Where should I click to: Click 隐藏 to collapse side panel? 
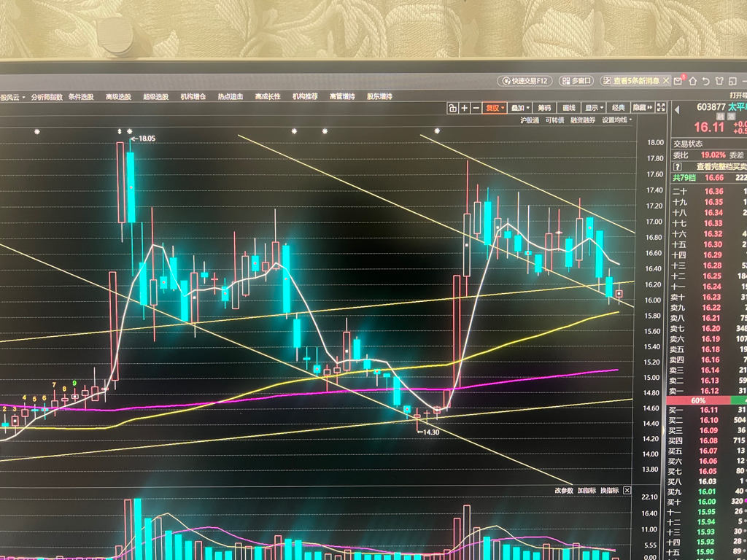click(643, 108)
